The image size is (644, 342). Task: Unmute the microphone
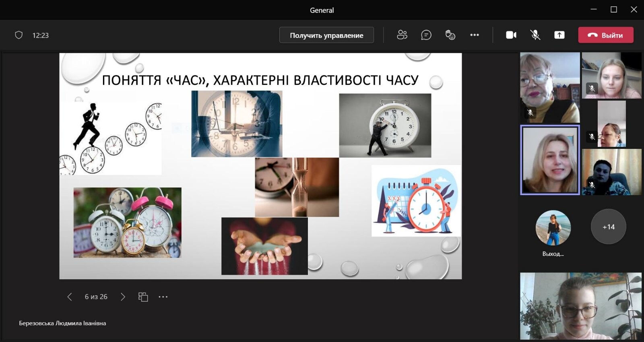pos(535,35)
